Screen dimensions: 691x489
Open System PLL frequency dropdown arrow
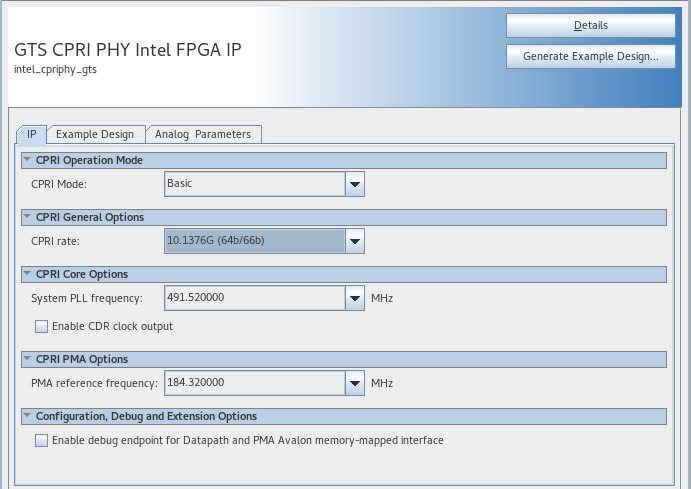pos(354,298)
